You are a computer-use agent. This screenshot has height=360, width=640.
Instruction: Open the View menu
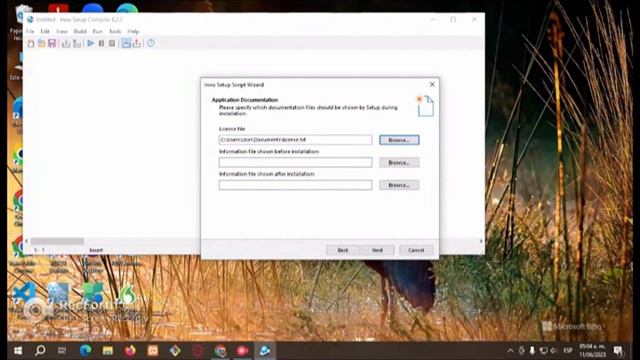[62, 31]
